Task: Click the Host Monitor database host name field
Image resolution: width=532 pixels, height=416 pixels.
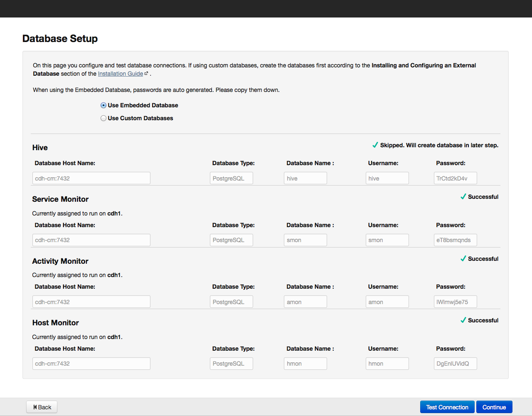Action: (91, 364)
